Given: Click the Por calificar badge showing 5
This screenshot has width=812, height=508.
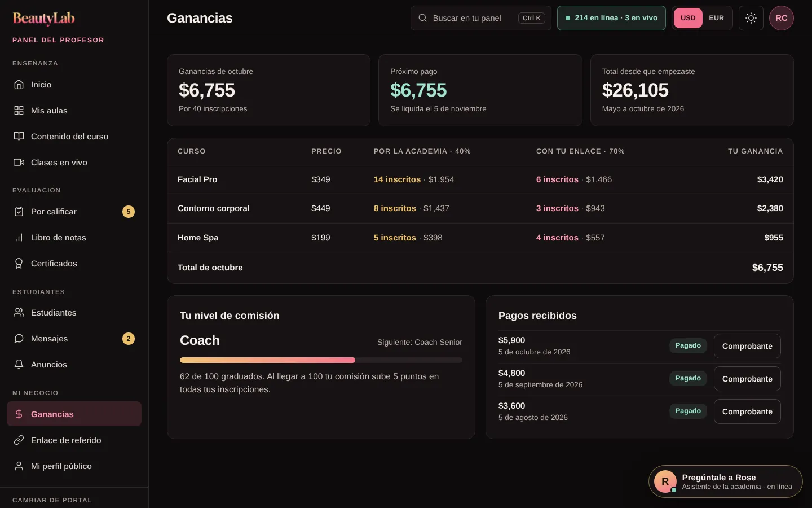Looking at the screenshot, I should (129, 212).
